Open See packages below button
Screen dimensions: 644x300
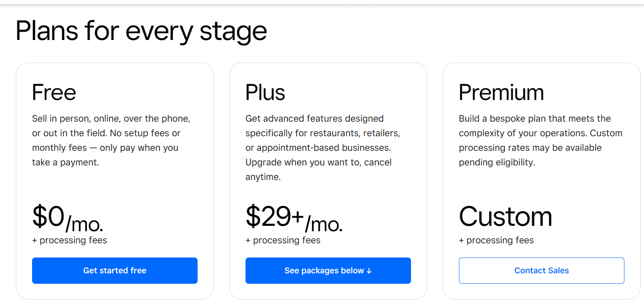pyautogui.click(x=328, y=270)
